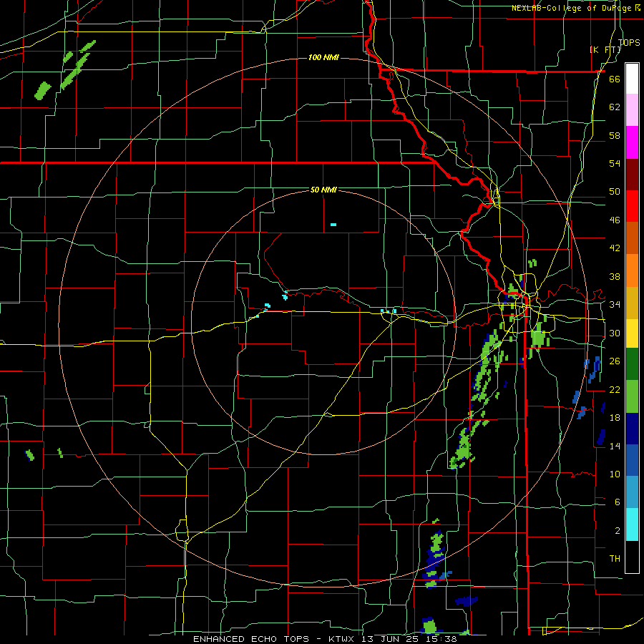Click the black TH legend swatch
This screenshot has width=644, height=644.
tap(632, 557)
